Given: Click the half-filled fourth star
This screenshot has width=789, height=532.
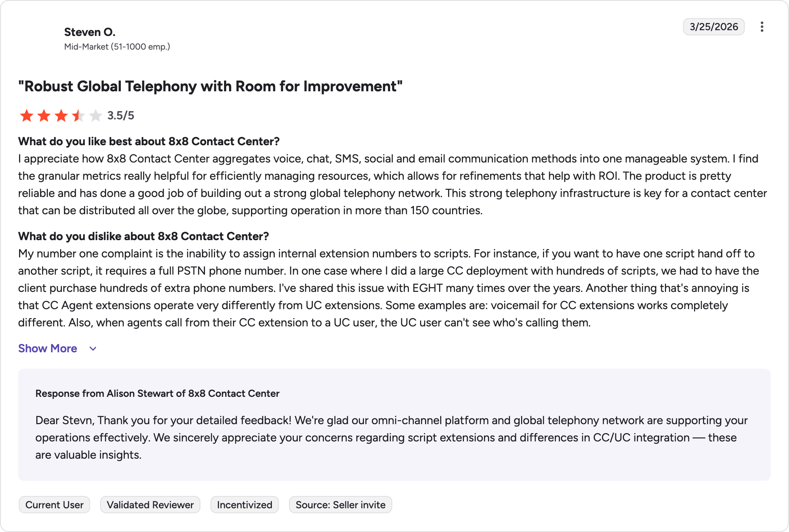Looking at the screenshot, I should click(78, 116).
